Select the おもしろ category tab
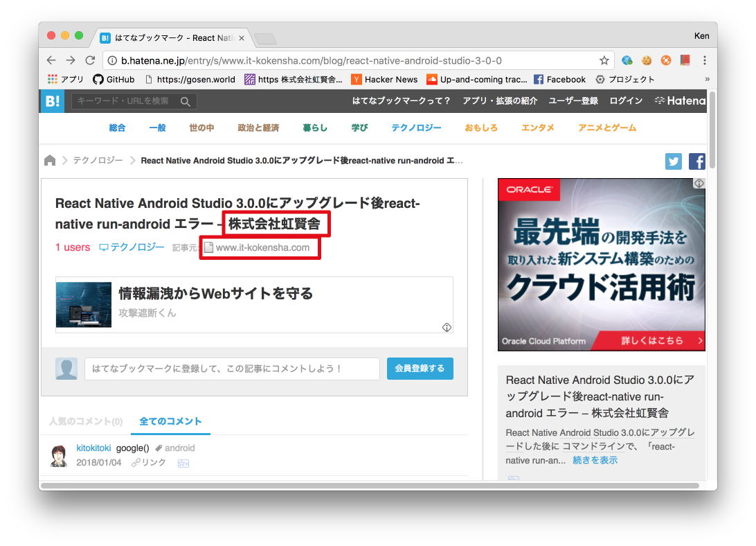The image size is (756, 546). pyautogui.click(x=481, y=127)
